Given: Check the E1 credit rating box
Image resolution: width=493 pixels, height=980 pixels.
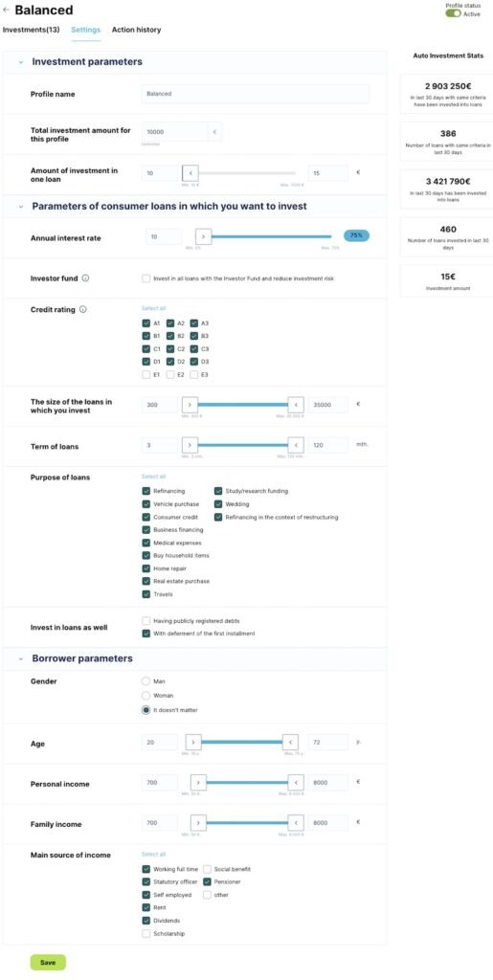Looking at the screenshot, I should (146, 374).
